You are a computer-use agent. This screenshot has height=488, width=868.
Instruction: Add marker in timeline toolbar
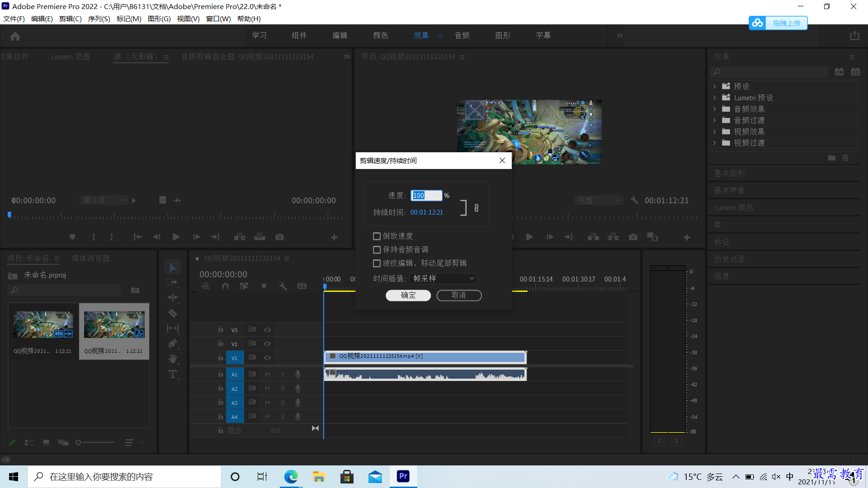click(x=264, y=286)
